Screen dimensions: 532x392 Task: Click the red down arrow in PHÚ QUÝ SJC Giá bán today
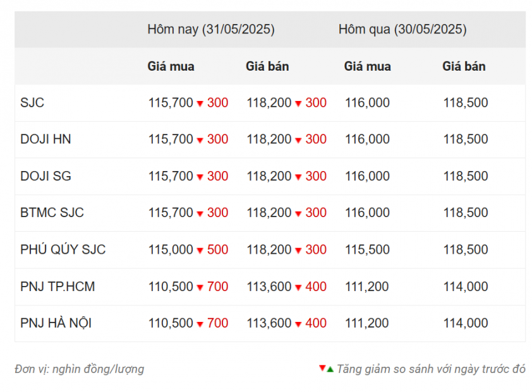(298, 251)
